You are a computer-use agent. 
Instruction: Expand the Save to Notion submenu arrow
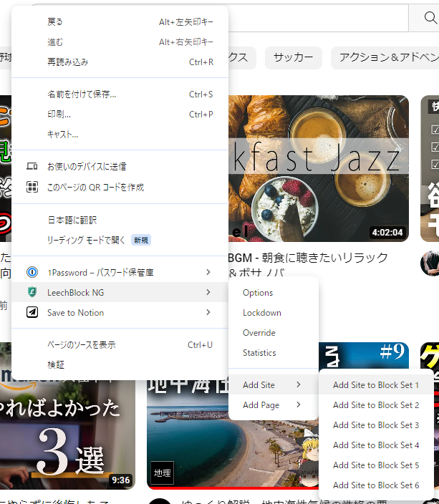208,312
